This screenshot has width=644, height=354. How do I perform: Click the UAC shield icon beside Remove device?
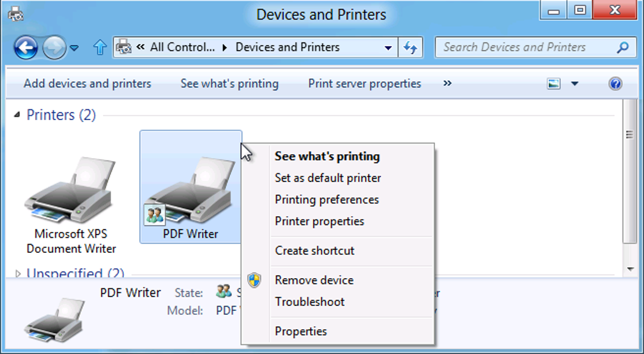pos(254,281)
